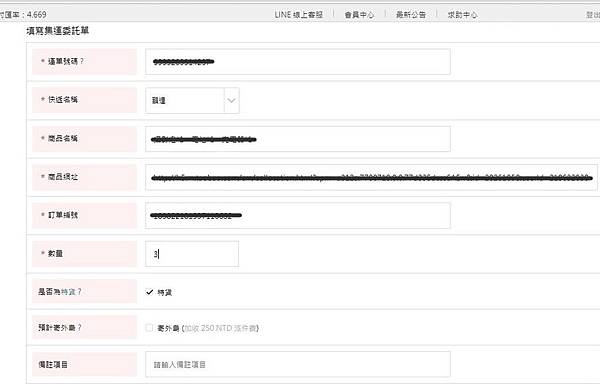
Task: Go to 會員中心 in top navigation
Action: click(359, 15)
